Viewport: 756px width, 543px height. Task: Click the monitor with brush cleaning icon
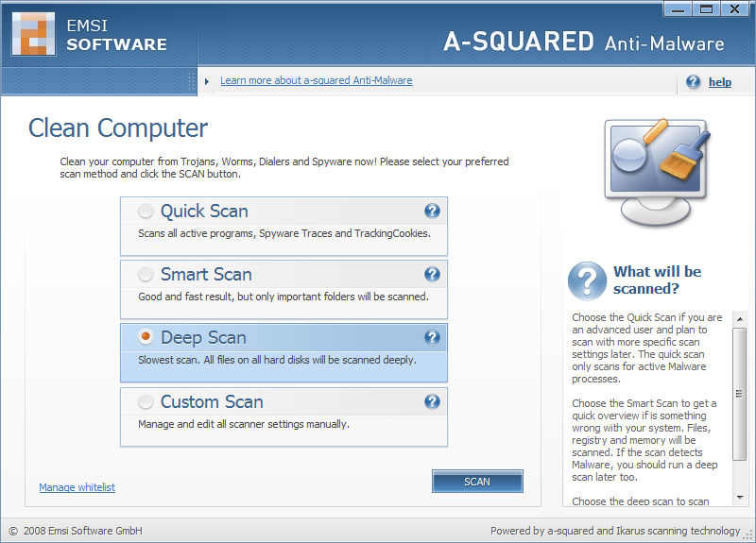point(651,172)
